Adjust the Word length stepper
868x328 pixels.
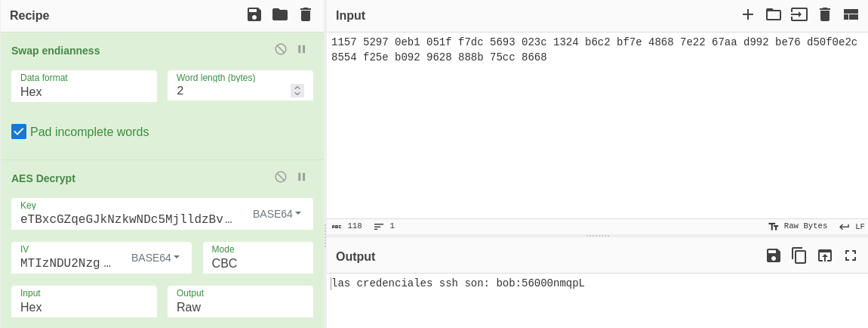pyautogui.click(x=297, y=90)
